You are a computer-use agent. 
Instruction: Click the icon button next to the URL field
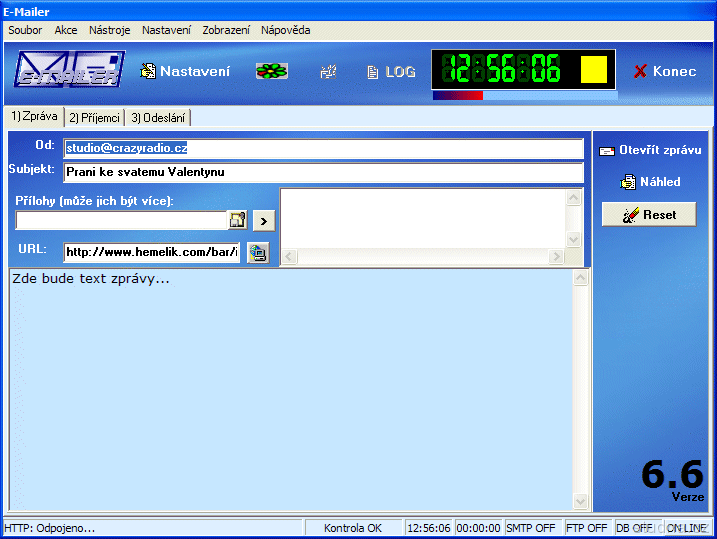tap(258, 253)
